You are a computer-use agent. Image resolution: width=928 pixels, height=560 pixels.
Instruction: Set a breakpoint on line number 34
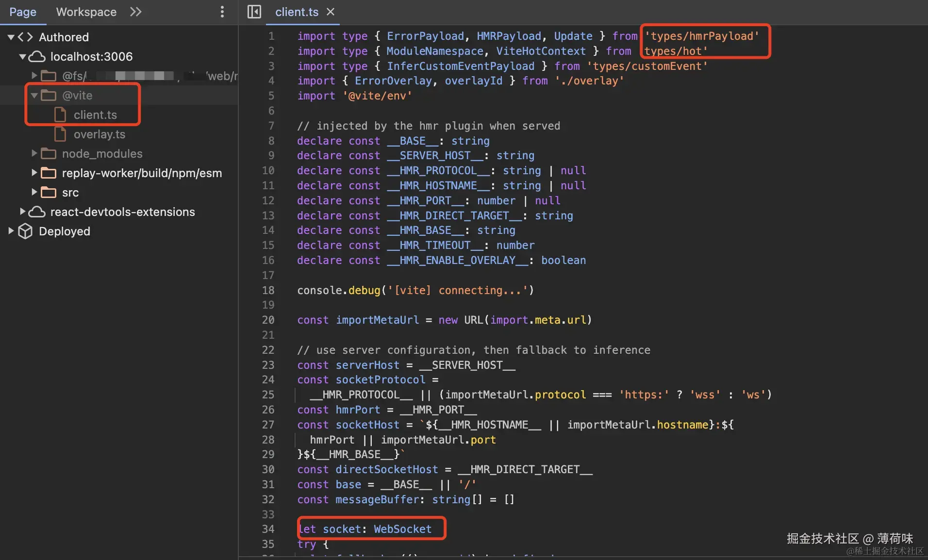pyautogui.click(x=268, y=529)
